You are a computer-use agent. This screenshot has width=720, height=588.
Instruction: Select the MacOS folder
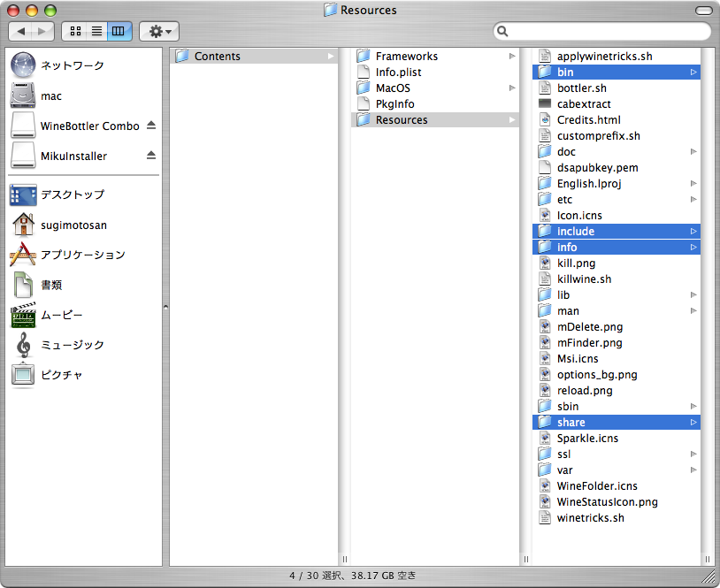click(x=435, y=88)
